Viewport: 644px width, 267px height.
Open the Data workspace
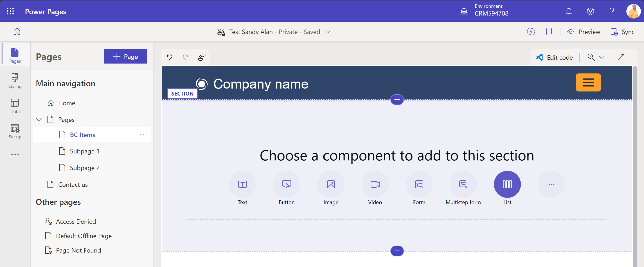(x=15, y=105)
